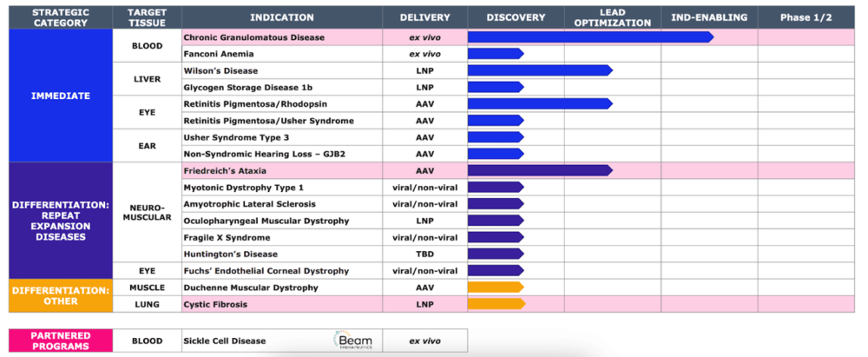Click the Friedreich's Ataxia purple progress bar

[x=540, y=170]
